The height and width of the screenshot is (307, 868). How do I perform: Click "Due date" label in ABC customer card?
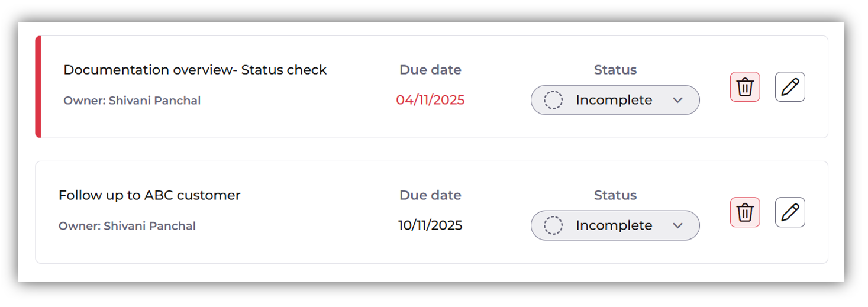pos(430,195)
